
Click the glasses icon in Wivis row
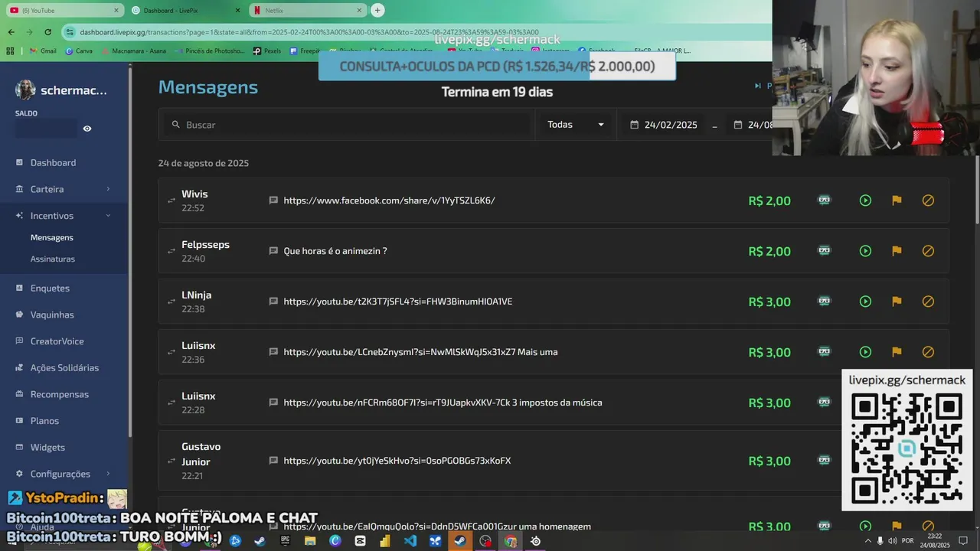(x=825, y=200)
